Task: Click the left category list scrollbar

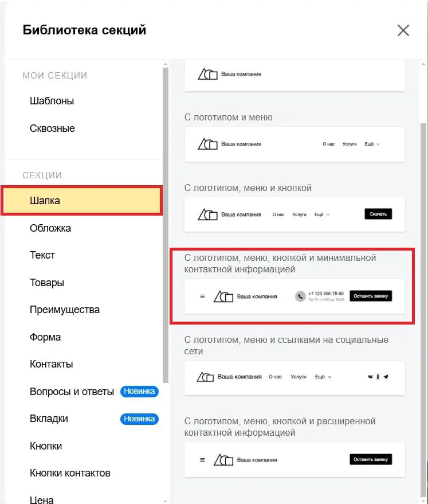Action: [x=166, y=225]
